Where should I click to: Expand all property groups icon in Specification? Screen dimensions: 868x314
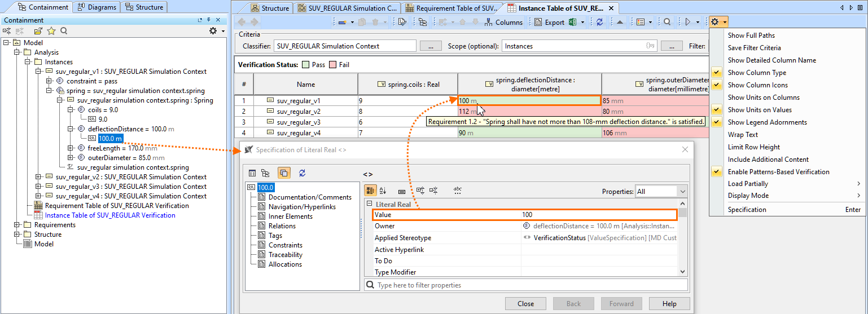click(x=420, y=191)
